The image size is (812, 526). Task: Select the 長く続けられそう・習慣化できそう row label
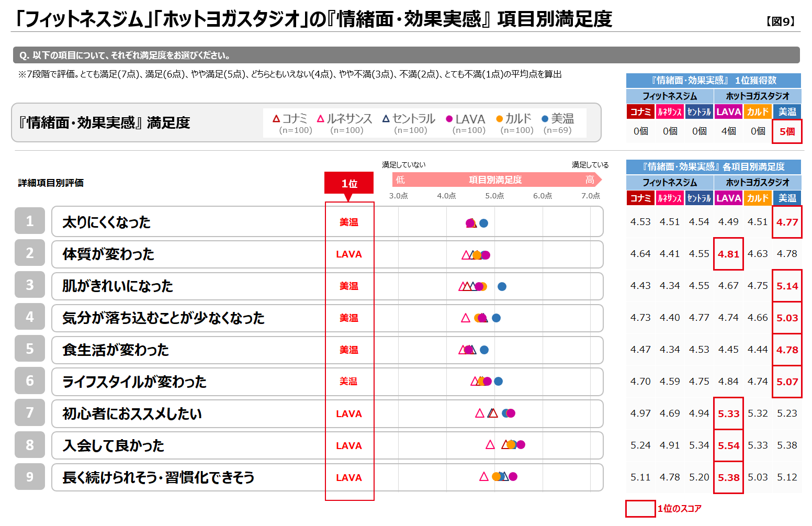point(159,478)
